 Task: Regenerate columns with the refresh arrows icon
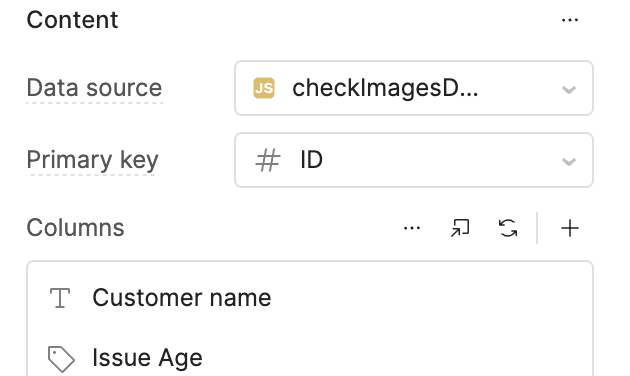508,228
